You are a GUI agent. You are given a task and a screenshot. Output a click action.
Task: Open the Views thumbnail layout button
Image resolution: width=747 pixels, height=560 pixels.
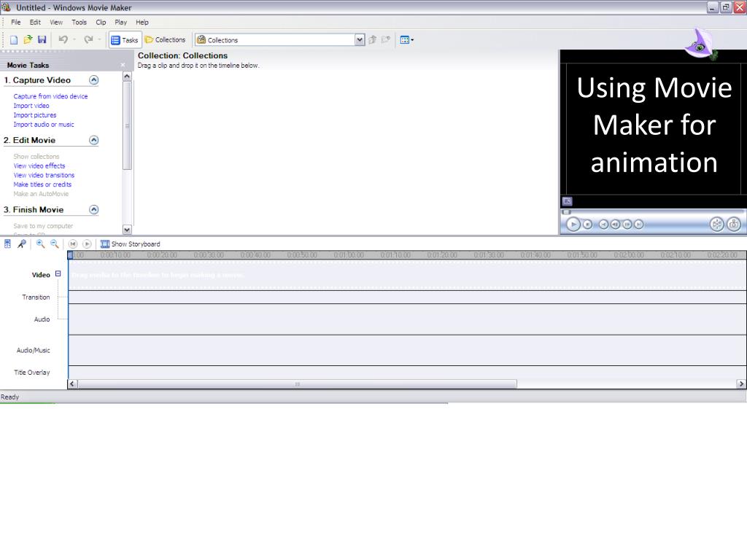pos(406,40)
